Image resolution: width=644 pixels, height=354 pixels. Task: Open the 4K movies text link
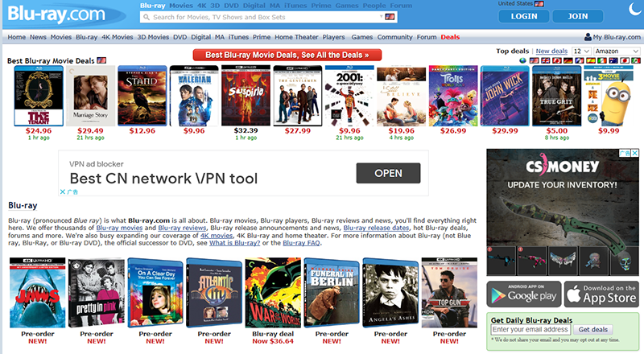point(217,235)
